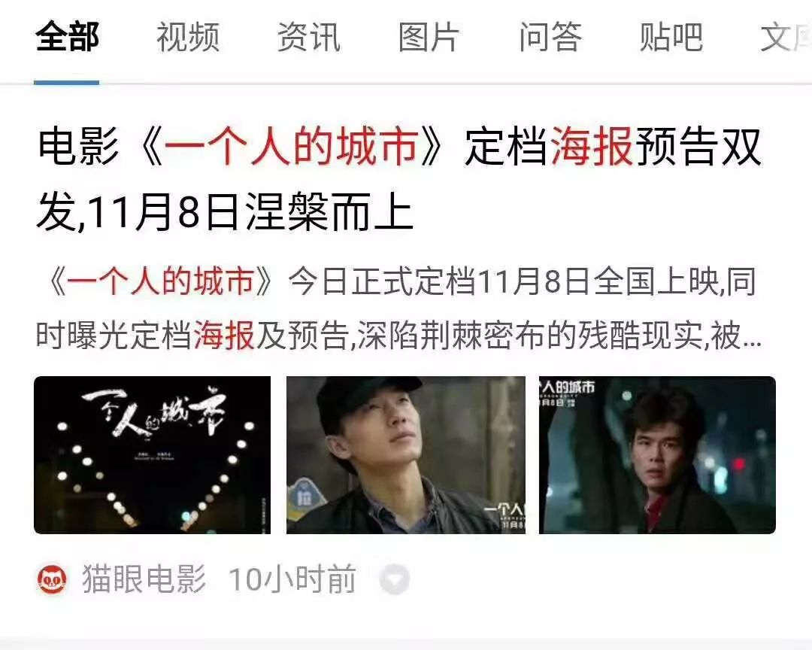Open the article headline 电影《一个人的城市》定档海报预告双发

click(x=399, y=147)
